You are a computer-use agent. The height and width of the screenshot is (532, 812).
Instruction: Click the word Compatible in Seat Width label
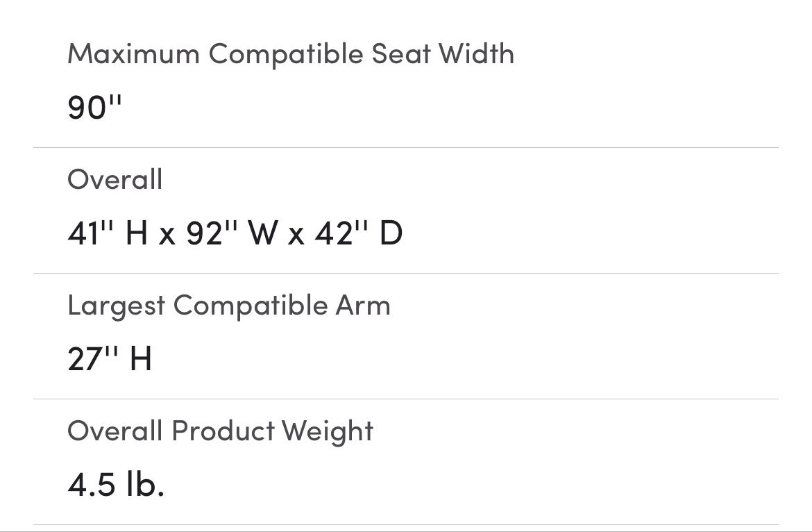pos(286,54)
